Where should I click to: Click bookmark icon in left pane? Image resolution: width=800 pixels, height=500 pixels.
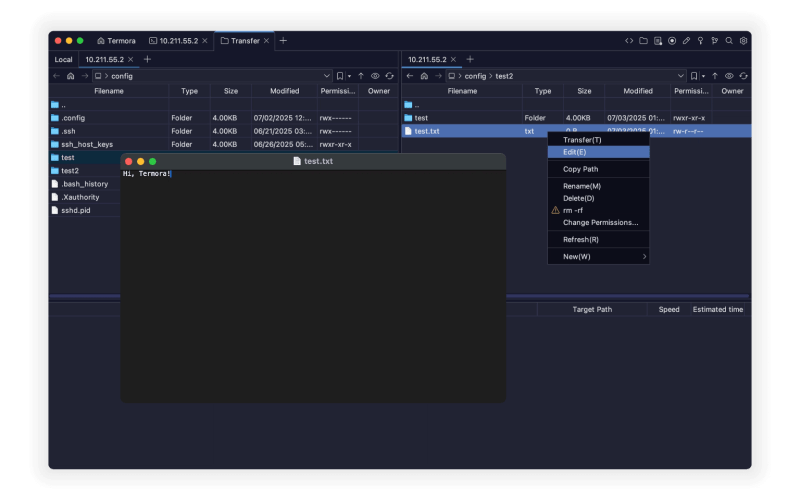340,76
